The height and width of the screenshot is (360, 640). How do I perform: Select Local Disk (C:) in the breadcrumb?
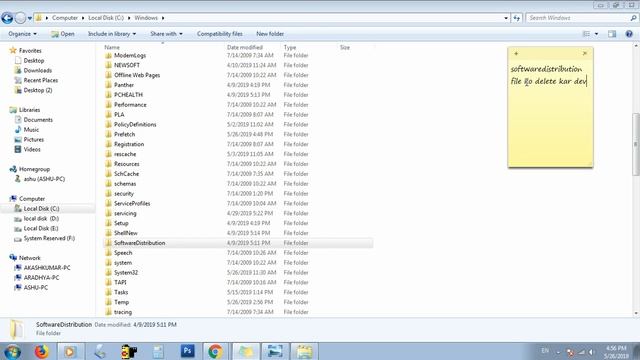click(106, 18)
